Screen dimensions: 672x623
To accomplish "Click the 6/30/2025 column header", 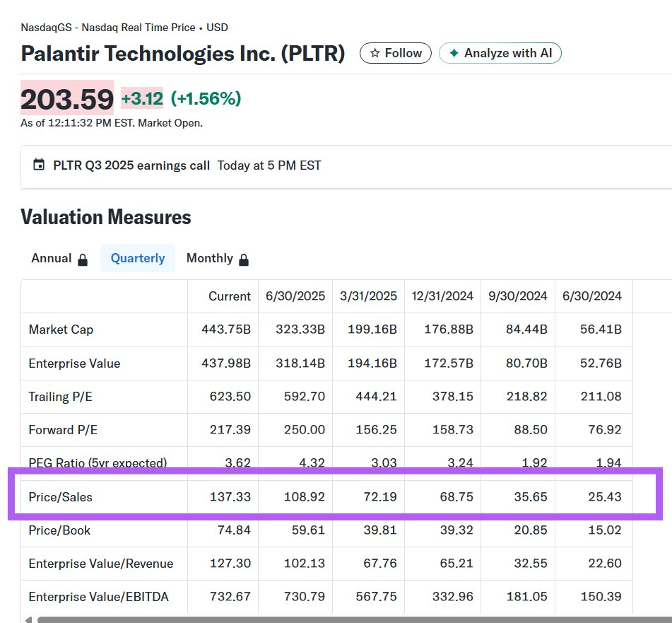I will tap(295, 296).
